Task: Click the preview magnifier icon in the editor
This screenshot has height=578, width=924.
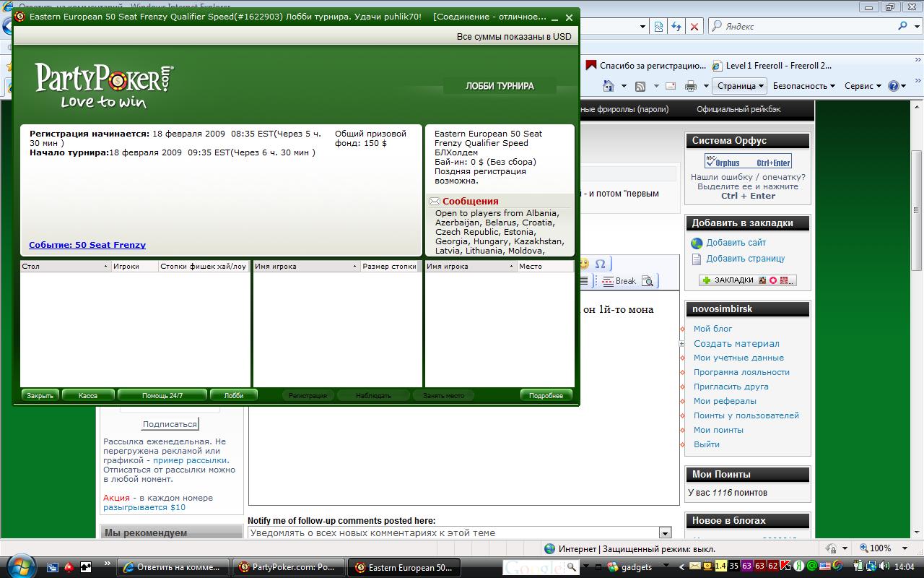Action: (648, 281)
